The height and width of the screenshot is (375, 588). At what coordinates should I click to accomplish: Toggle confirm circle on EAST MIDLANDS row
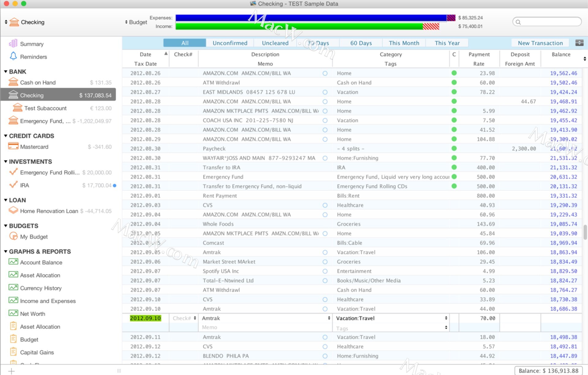(x=325, y=92)
